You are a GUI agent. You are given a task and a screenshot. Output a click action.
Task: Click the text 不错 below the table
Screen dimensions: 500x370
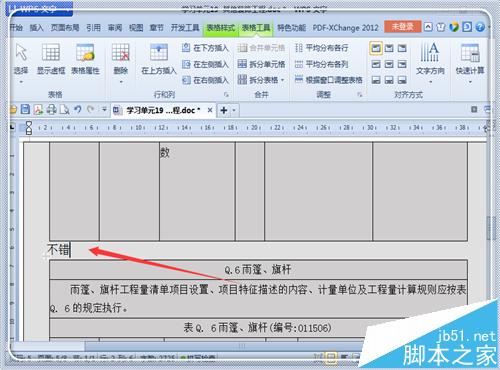[x=58, y=250]
